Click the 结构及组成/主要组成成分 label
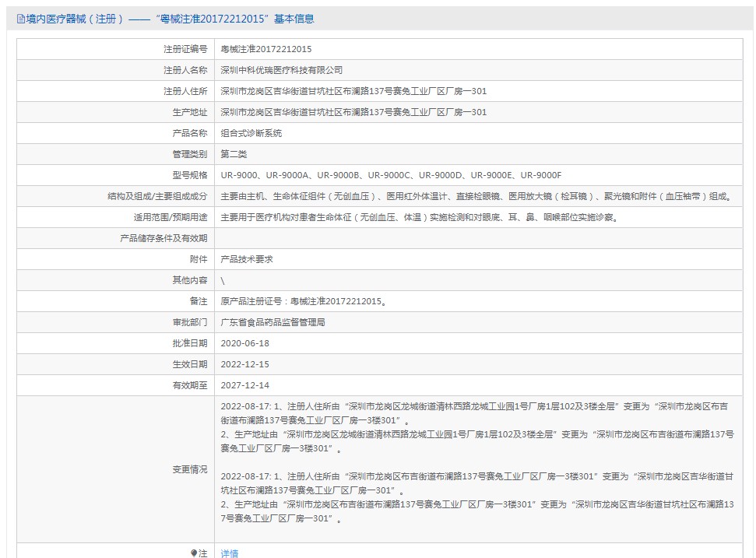The image size is (756, 558). coord(157,196)
